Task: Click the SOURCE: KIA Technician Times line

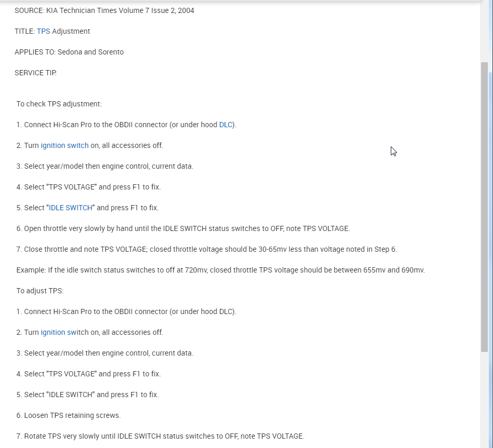Action: [104, 10]
